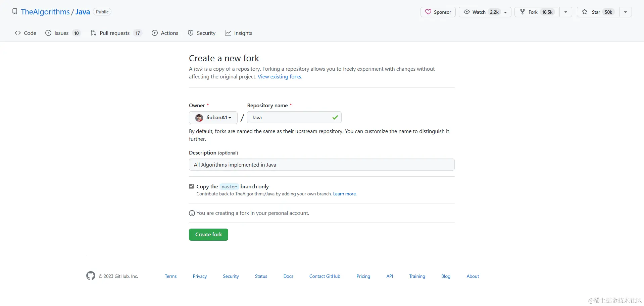Open the Code tab
The width and height of the screenshot is (644, 306).
[x=26, y=33]
